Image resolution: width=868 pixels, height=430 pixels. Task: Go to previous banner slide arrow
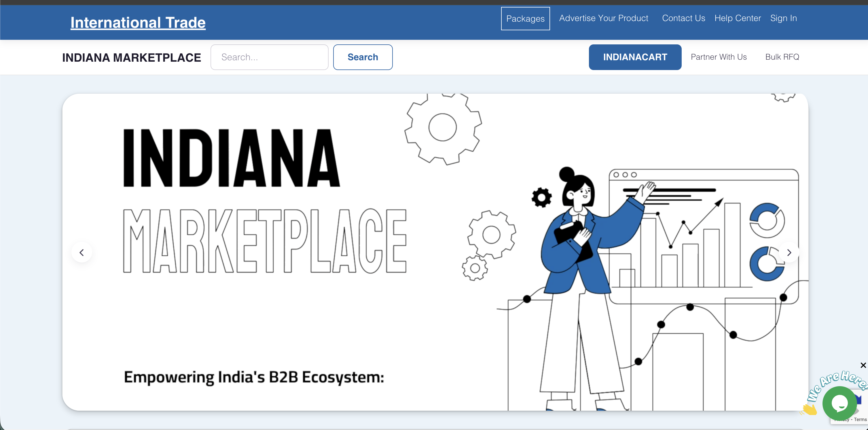(x=82, y=252)
